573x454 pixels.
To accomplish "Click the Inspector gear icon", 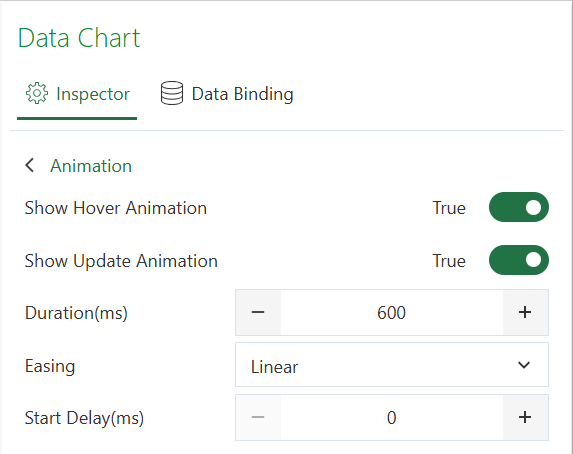I will (x=37, y=93).
